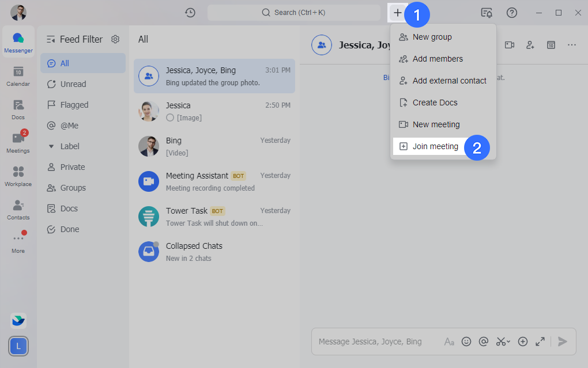The width and height of the screenshot is (588, 368).
Task: Open Meetings in the left sidebar
Action: tap(18, 143)
